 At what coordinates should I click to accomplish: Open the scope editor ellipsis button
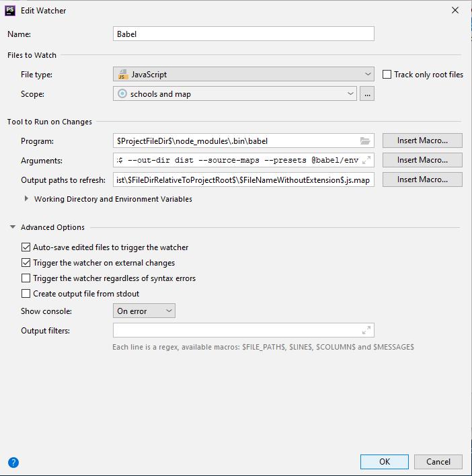[367, 93]
